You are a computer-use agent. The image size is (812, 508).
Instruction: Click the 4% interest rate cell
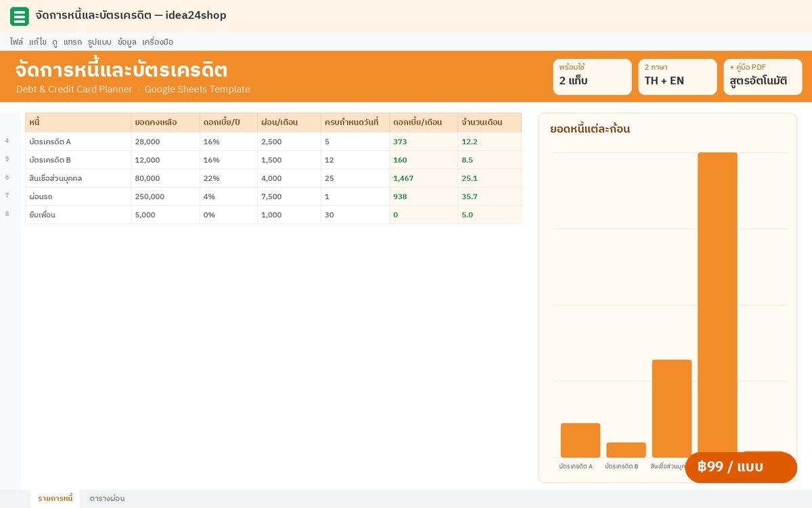[x=229, y=196]
